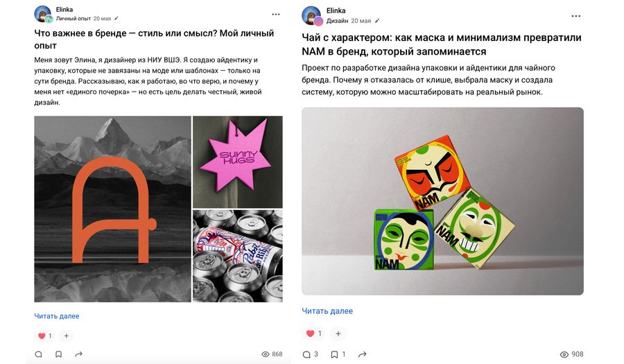Viewport: 624px width, 364px height.
Task: Toggle heart reaction on NAM tea post
Action: coord(314,333)
